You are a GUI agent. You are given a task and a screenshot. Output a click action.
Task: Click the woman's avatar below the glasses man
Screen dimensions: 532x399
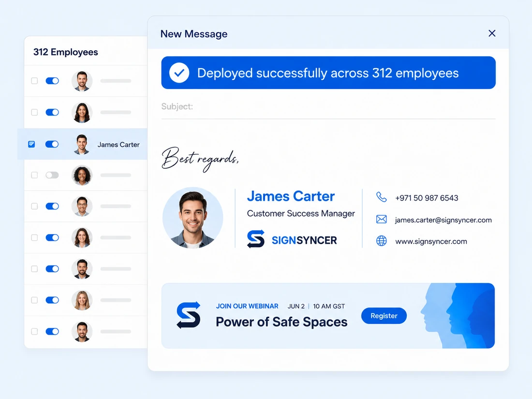[82, 237]
